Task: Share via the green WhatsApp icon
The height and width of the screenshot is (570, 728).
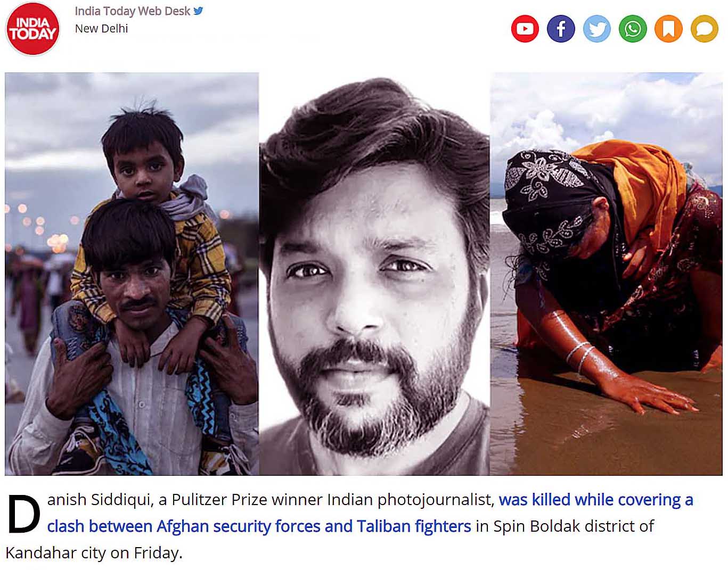Action: 633,29
